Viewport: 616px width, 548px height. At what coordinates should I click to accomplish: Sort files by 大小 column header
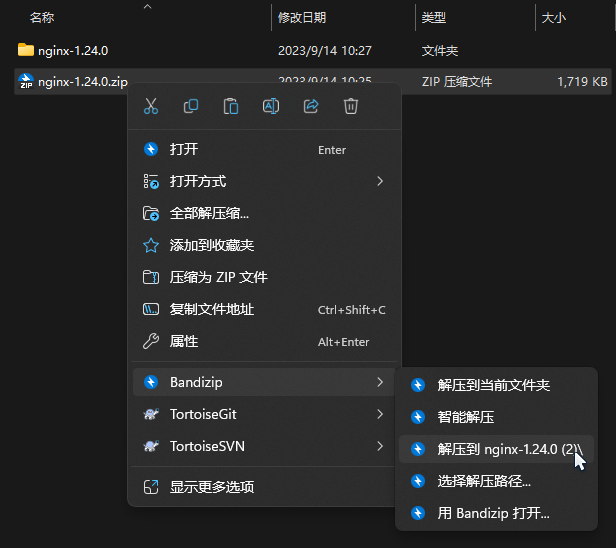553,17
